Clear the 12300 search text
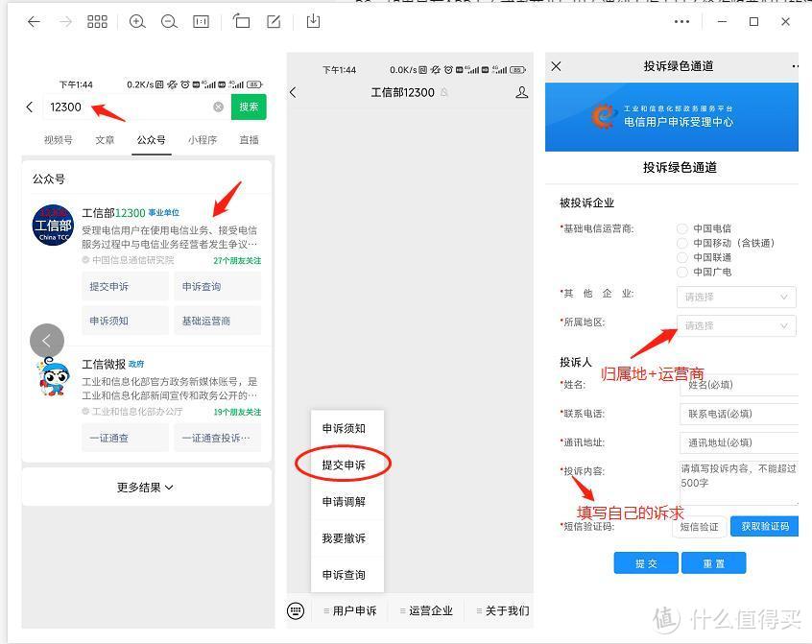The image size is (812, 644). (219, 107)
